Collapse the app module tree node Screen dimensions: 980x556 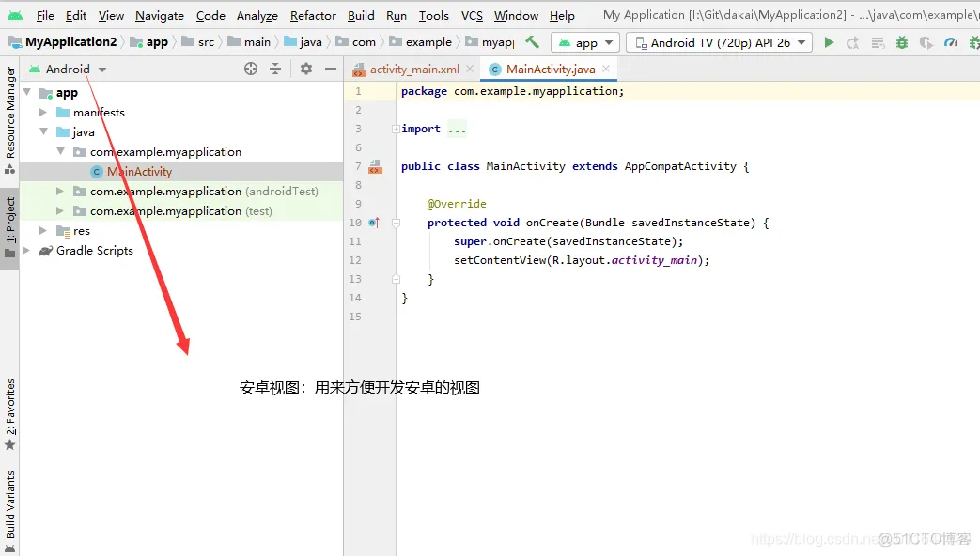tap(27, 92)
